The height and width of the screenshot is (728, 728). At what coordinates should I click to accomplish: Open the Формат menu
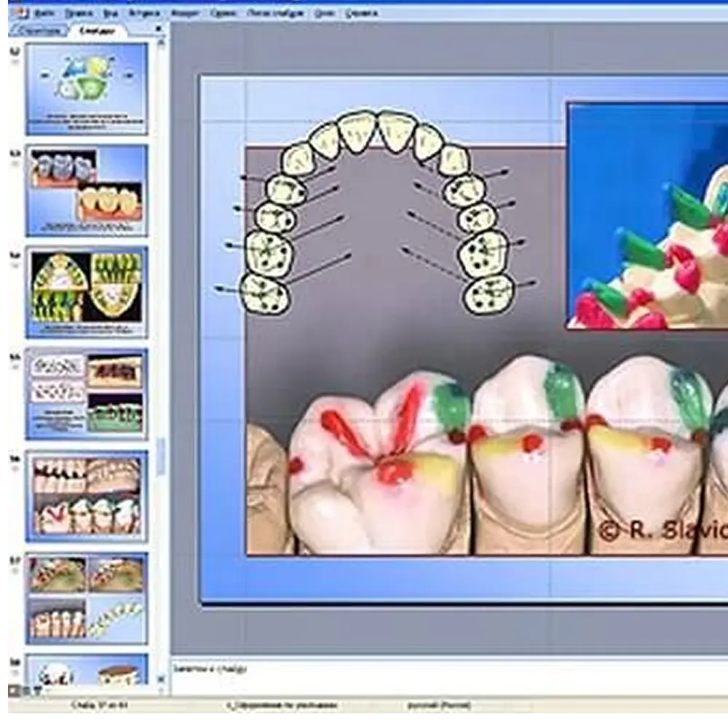tap(185, 13)
